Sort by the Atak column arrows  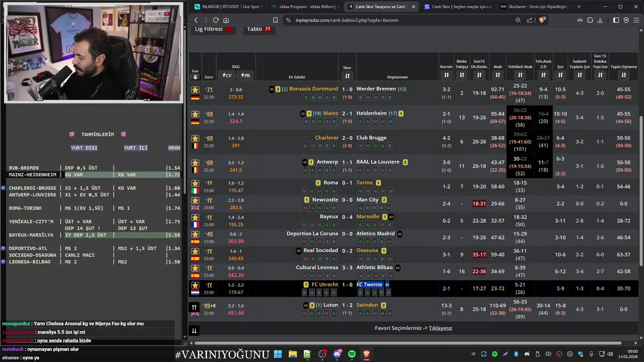tap(498, 75)
